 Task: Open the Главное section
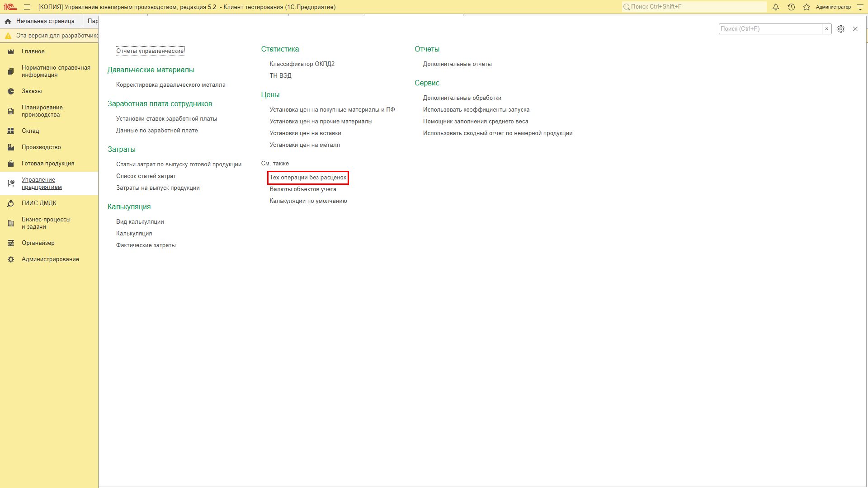point(33,52)
